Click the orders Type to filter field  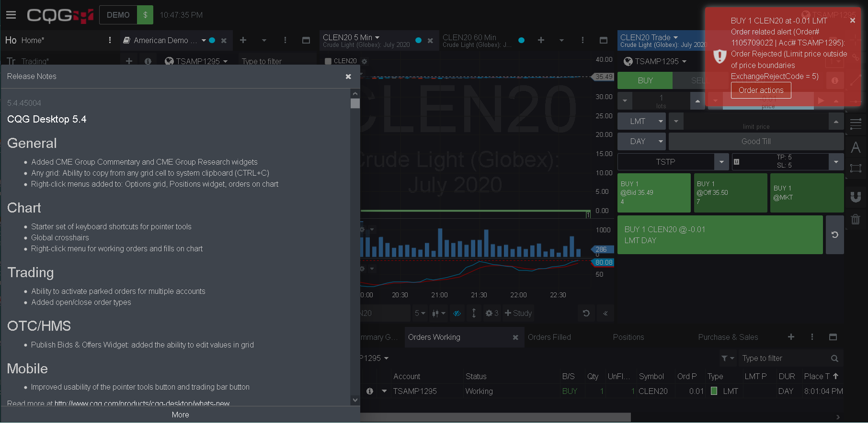click(784, 358)
